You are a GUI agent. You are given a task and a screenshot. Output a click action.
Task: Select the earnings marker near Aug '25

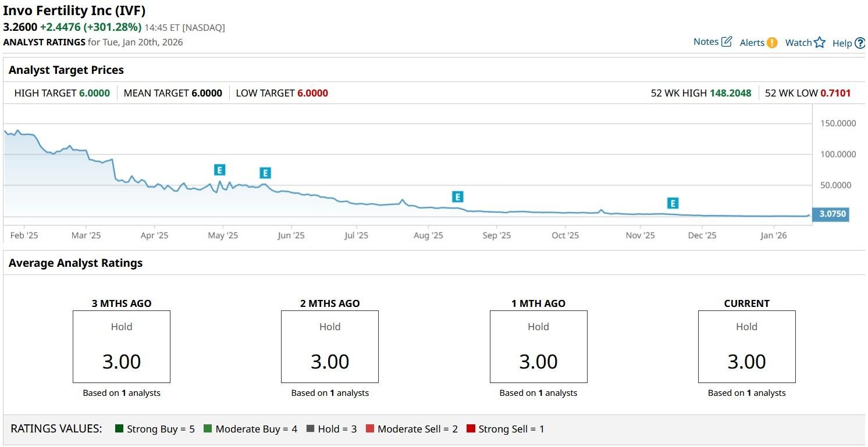(458, 196)
